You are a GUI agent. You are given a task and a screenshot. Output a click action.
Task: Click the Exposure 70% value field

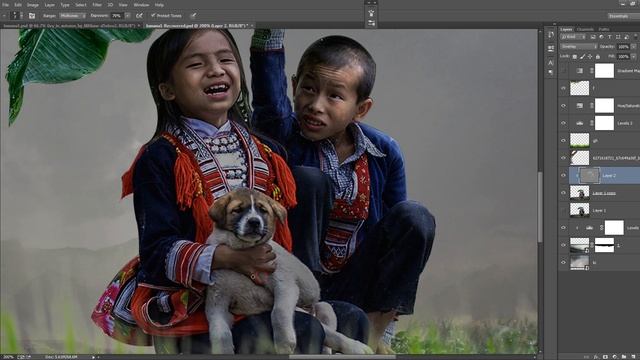[x=117, y=16]
